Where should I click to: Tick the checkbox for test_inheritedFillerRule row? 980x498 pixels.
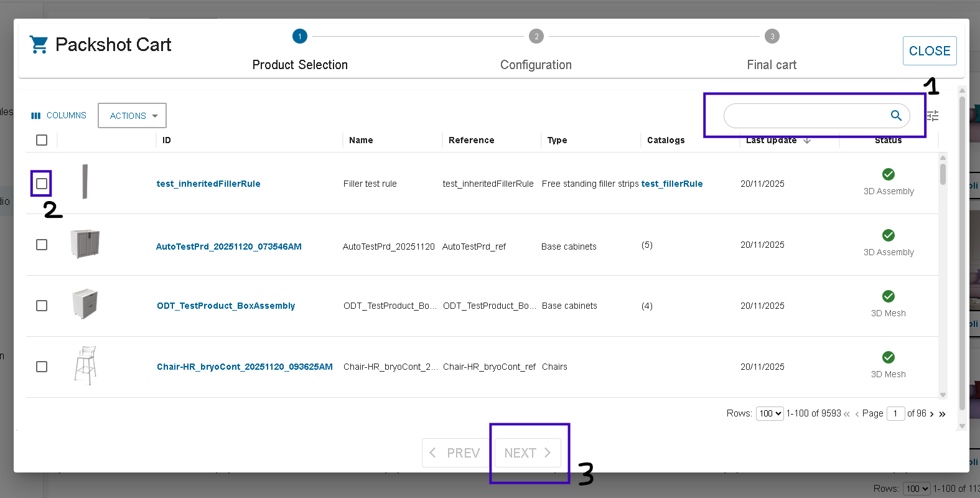pyautogui.click(x=42, y=184)
